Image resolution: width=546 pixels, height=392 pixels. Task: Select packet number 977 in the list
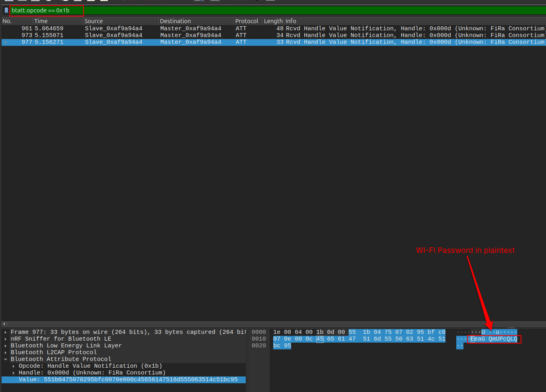tap(274, 42)
